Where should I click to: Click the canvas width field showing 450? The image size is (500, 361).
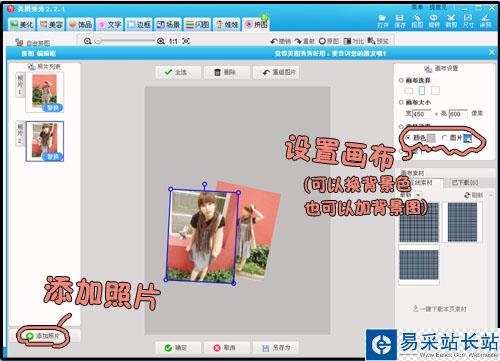coord(421,114)
